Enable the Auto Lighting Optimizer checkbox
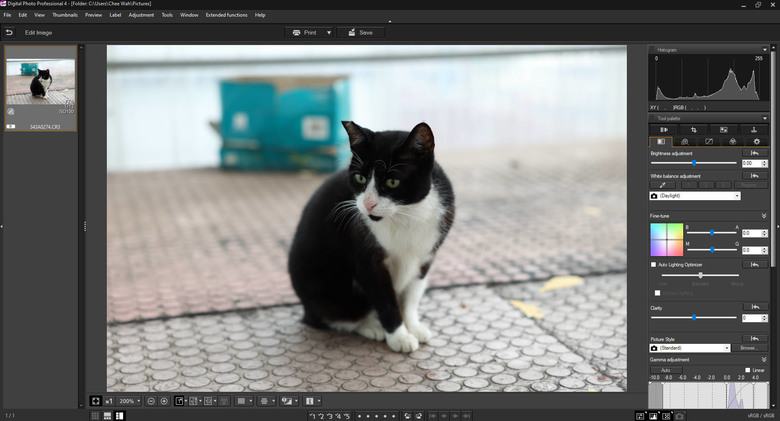Image resolution: width=780 pixels, height=421 pixels. point(654,265)
